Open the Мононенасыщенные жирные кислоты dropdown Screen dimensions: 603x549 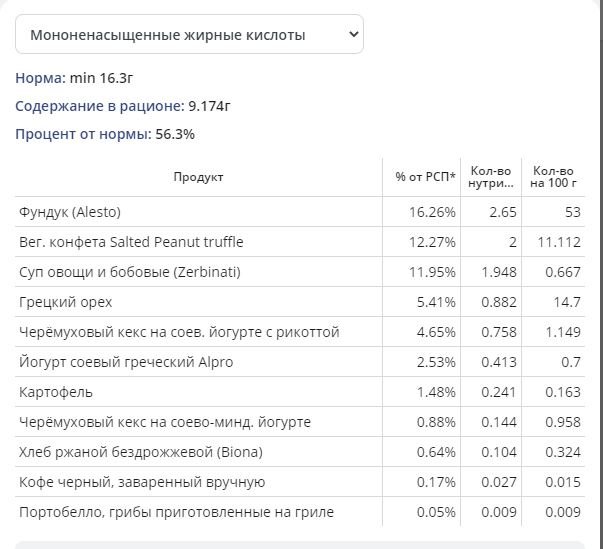click(189, 34)
